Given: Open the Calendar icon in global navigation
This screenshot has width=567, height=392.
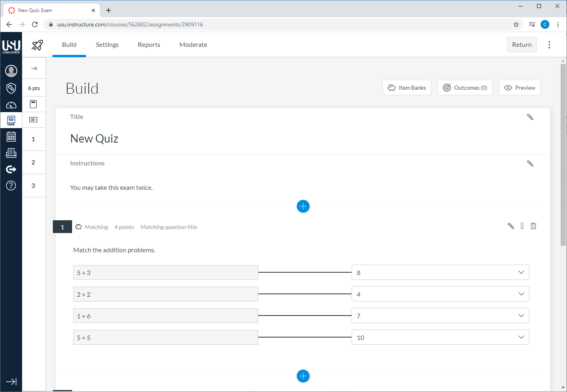Looking at the screenshot, I should 11,137.
